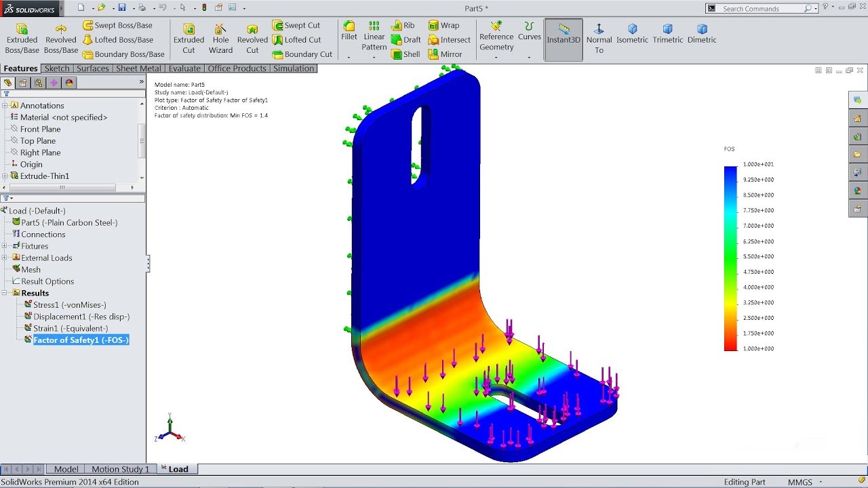Click the Boundary Cut command
This screenshot has width=868, height=488.
point(302,54)
